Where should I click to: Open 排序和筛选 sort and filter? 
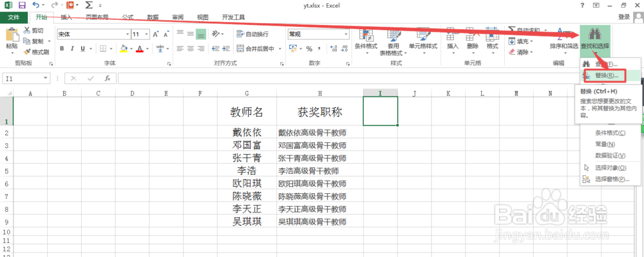tap(563, 41)
